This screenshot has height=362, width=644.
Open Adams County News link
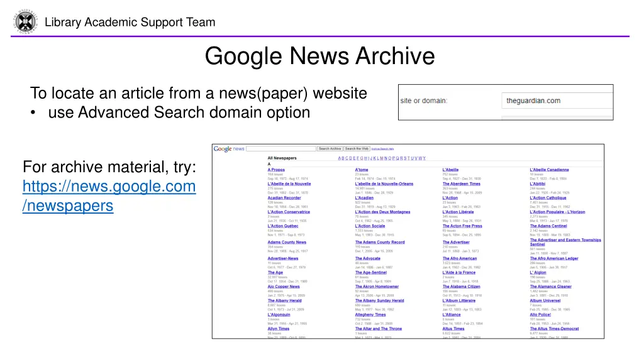tap(287, 242)
